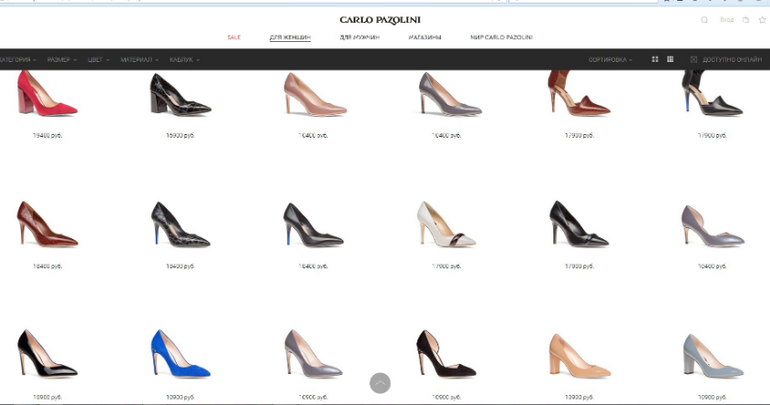Click the favorites star icon

[x=761, y=20]
